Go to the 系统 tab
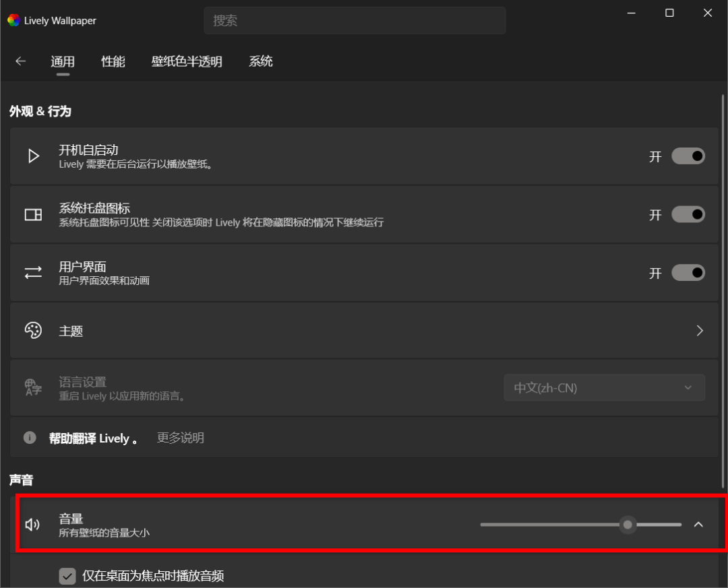This screenshot has height=588, width=728. coord(261,61)
